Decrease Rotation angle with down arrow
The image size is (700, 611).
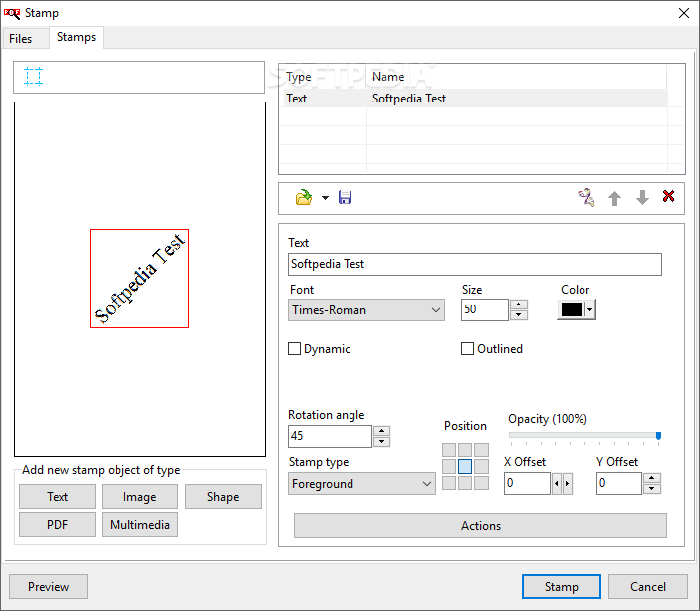381,442
